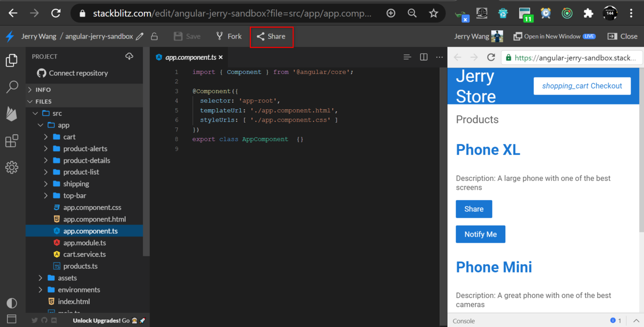Viewport: 644px width, 327px height.
Task: Toggle the bottom panel icon in the sidebar
Action: coord(11,319)
